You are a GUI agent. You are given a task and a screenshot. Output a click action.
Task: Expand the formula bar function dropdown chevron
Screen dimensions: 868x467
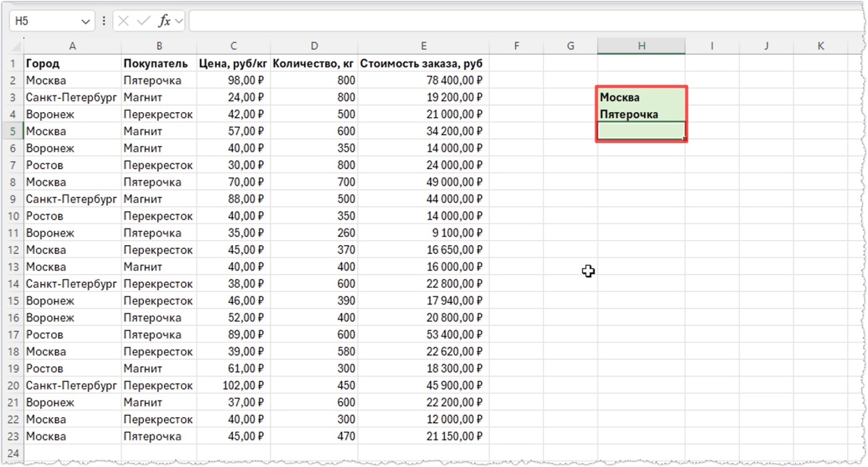(179, 21)
